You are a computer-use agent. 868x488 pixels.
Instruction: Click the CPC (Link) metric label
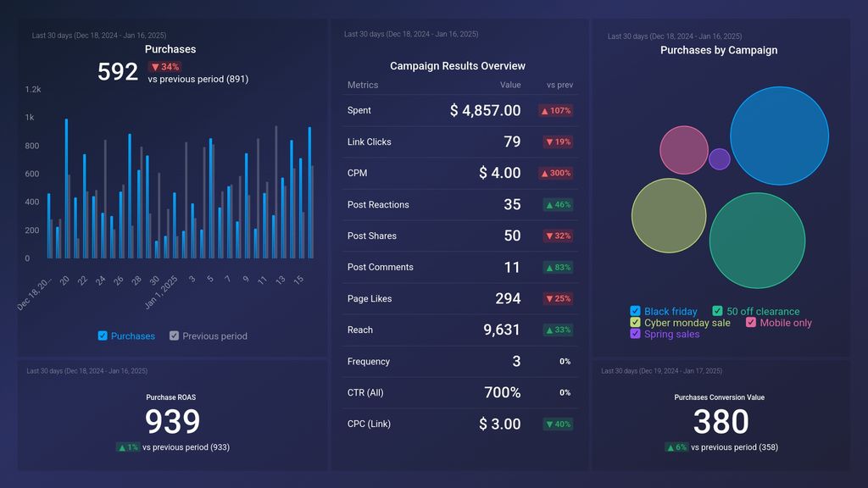(369, 424)
